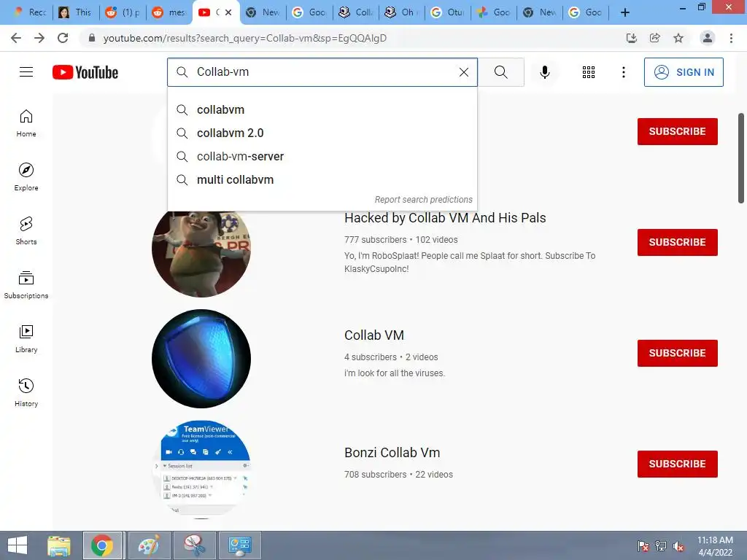The width and height of the screenshot is (747, 560).
Task: Open the Chrome profile icon
Action: (x=708, y=38)
